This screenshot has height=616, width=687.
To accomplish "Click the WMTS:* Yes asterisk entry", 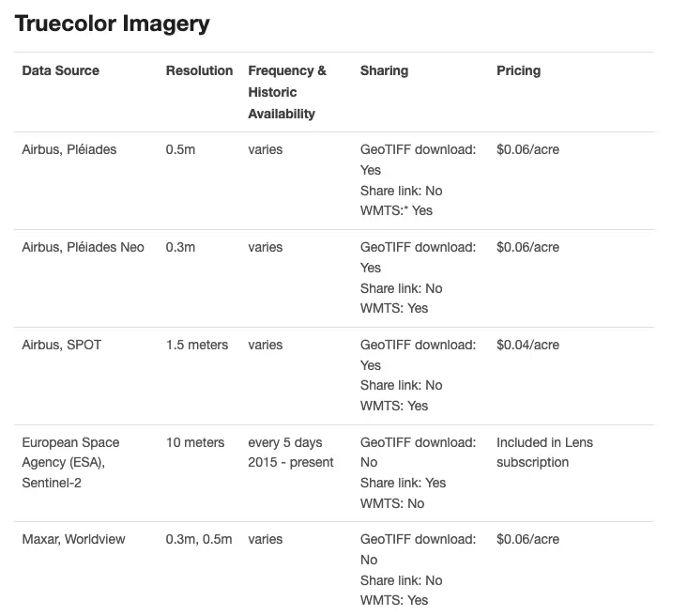I will pos(396,210).
